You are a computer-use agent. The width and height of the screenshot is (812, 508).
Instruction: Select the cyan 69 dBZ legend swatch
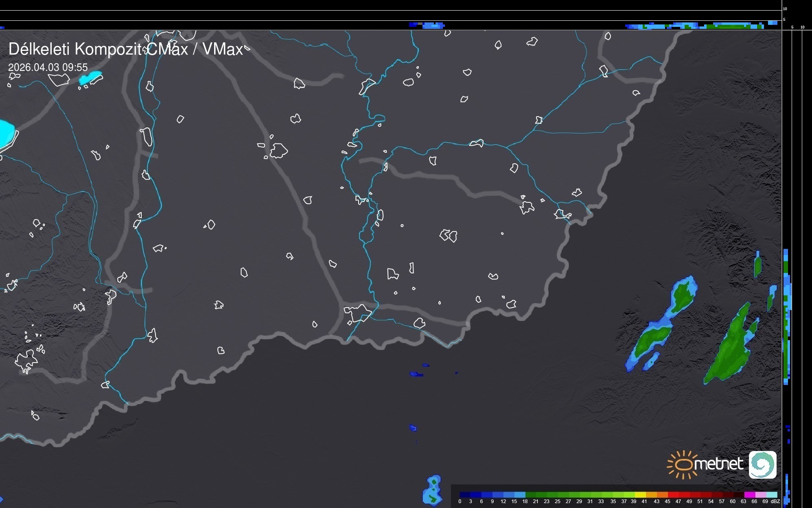(772, 495)
